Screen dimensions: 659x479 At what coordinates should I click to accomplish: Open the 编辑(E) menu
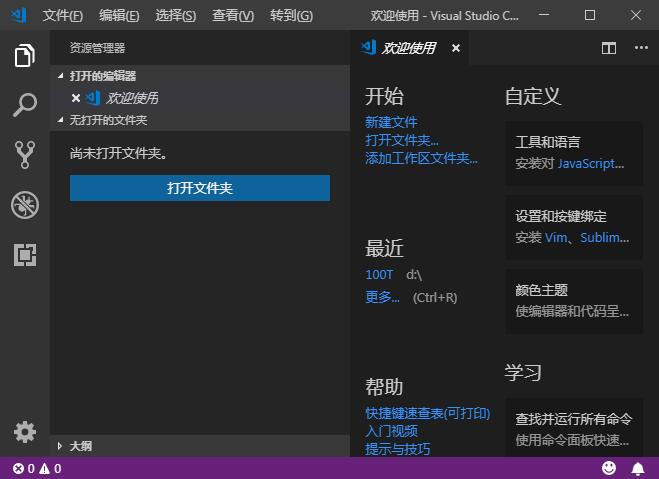[x=119, y=16]
